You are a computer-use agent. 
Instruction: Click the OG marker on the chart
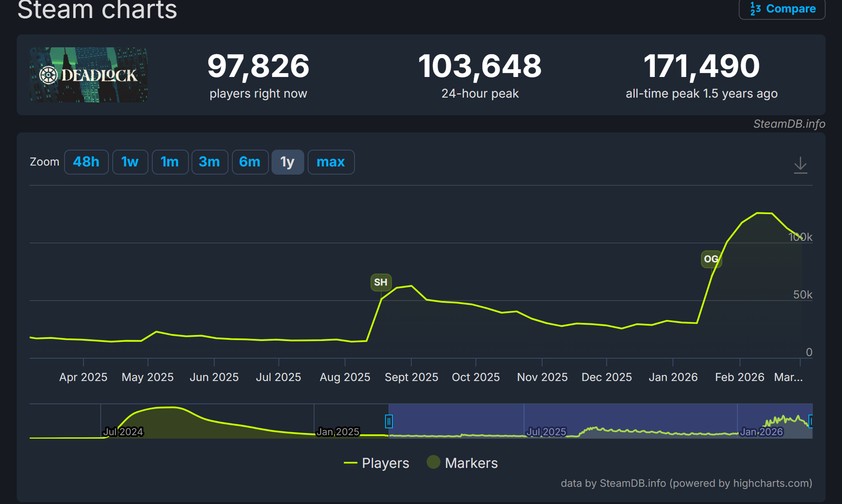pos(711,259)
